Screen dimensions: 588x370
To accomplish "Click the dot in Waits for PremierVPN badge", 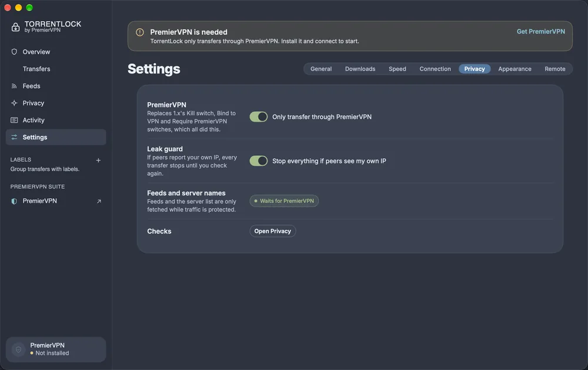I will [x=256, y=201].
